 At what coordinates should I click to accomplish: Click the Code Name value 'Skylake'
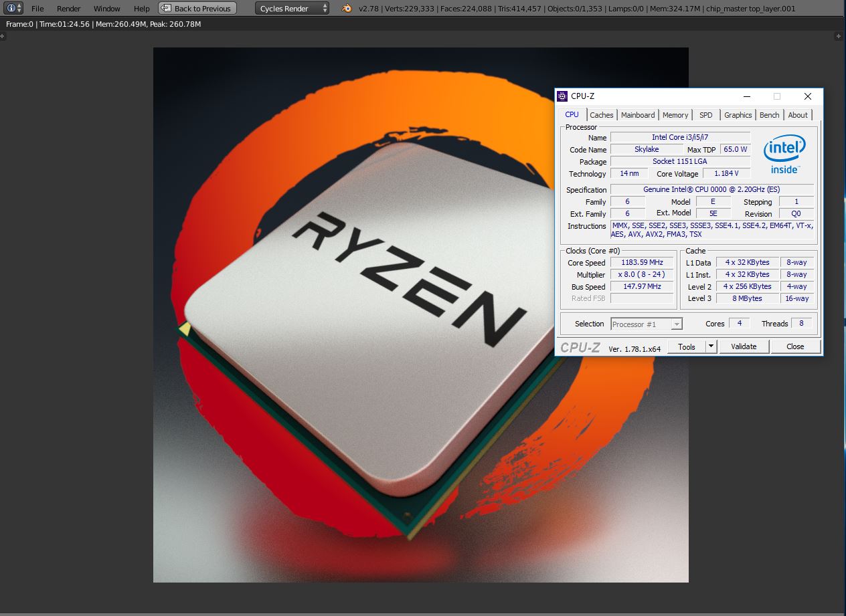647,149
